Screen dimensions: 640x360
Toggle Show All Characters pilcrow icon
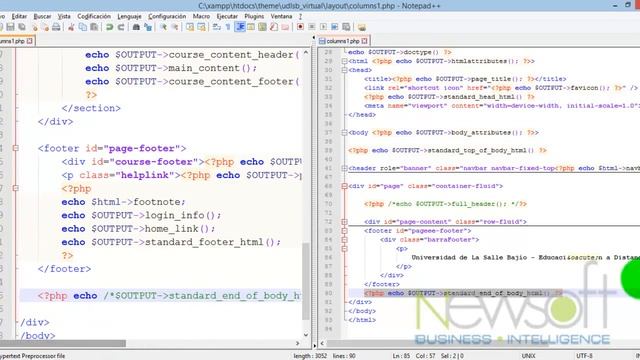228,27
